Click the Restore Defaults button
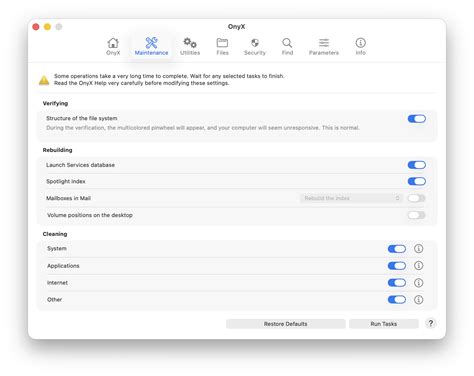 (x=286, y=324)
